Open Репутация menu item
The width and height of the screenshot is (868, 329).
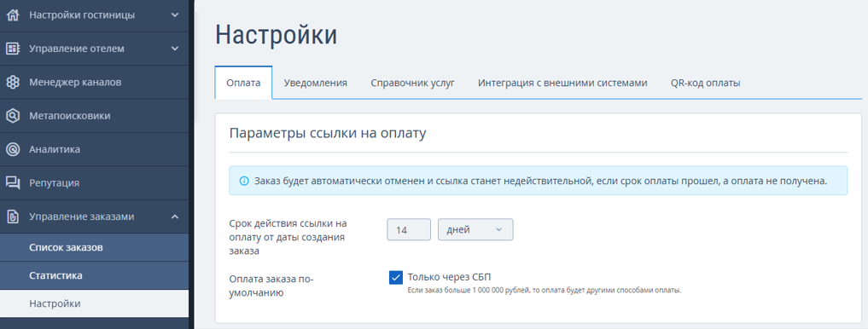tap(94, 183)
